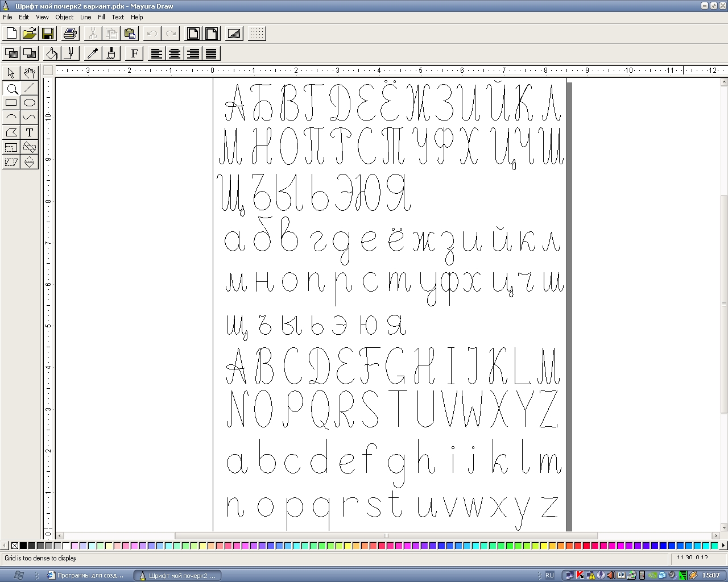Open a file using the folder icon
Image resolution: width=728 pixels, height=582 pixels.
click(30, 34)
